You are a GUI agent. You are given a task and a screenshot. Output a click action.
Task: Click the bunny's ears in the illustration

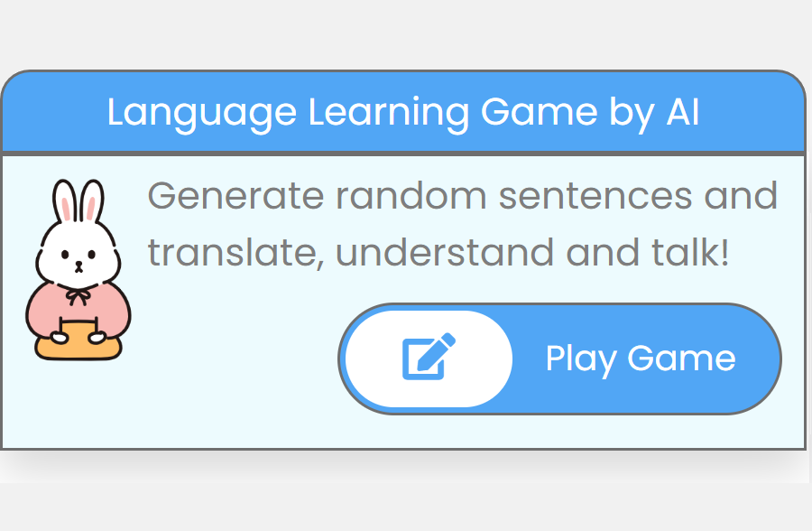click(77, 199)
